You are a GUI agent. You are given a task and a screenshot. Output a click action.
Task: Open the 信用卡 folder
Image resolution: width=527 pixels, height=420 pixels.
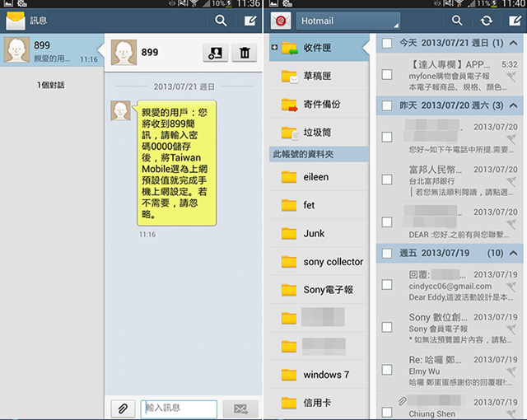click(319, 403)
